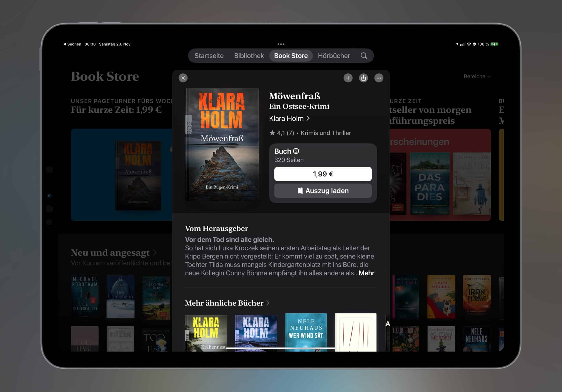
Task: Open Der Honigmann book cover
Action: [121, 297]
